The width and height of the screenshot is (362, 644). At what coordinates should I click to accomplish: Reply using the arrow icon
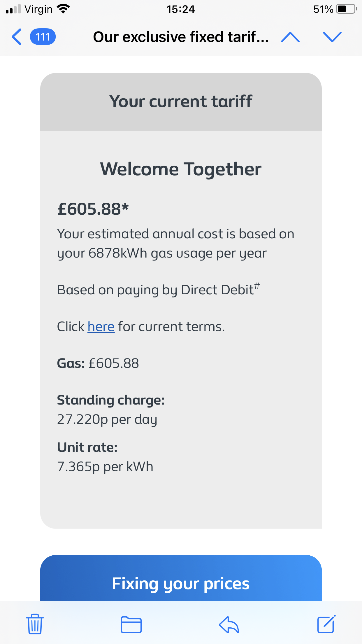coord(229,624)
